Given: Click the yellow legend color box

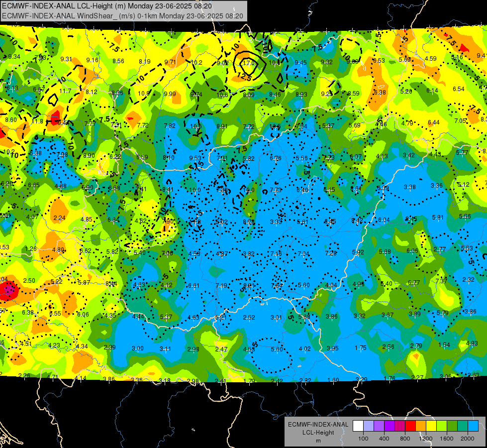Looking at the screenshot, I should (431, 426).
